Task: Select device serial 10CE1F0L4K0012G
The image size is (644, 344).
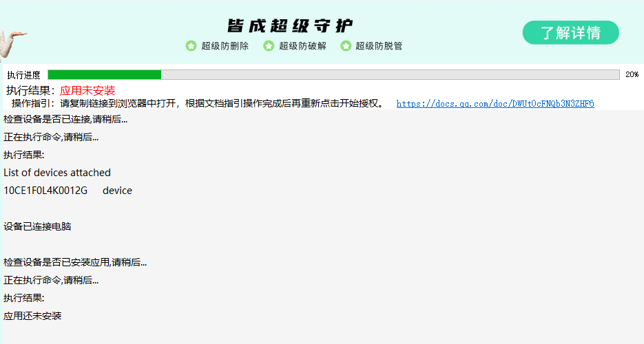Action: pyautogui.click(x=45, y=191)
